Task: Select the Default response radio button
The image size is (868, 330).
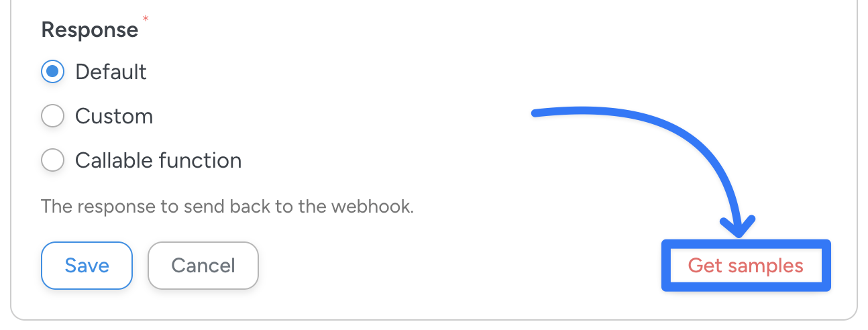Action: (x=52, y=72)
